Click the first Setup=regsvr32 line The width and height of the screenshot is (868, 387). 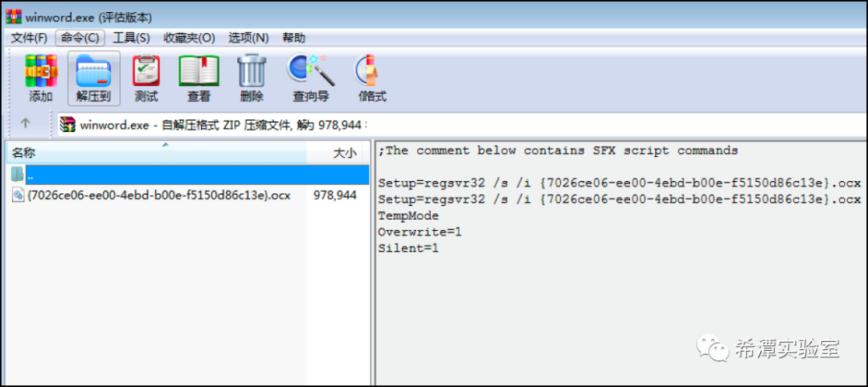(x=620, y=183)
